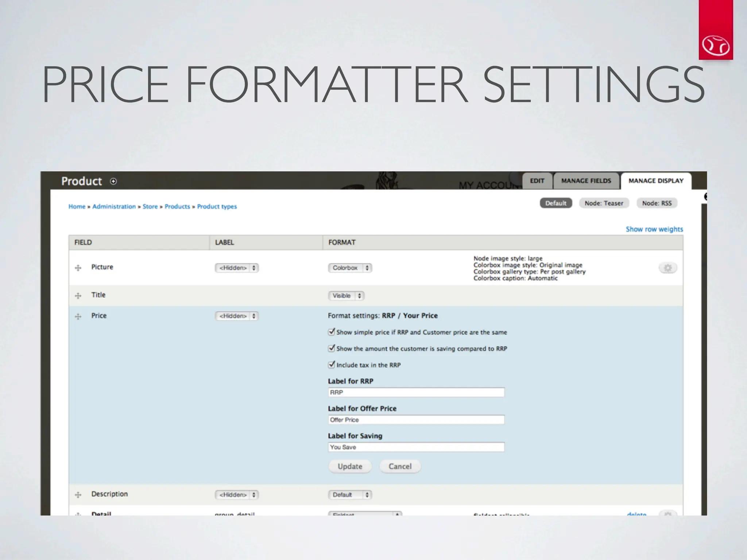This screenshot has width=747, height=560.
Task: Open Products breadcrumb link
Action: pyautogui.click(x=177, y=206)
